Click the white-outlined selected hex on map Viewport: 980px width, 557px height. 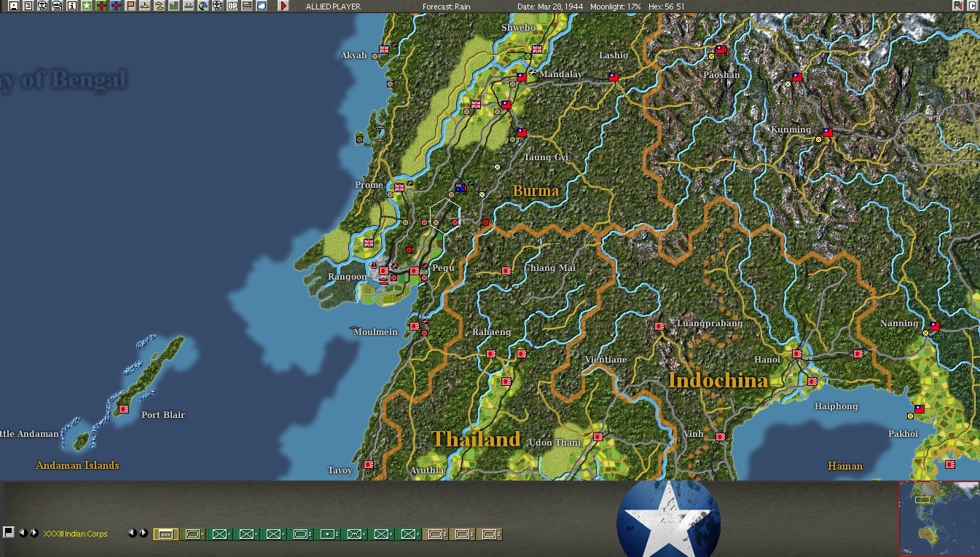(444, 216)
